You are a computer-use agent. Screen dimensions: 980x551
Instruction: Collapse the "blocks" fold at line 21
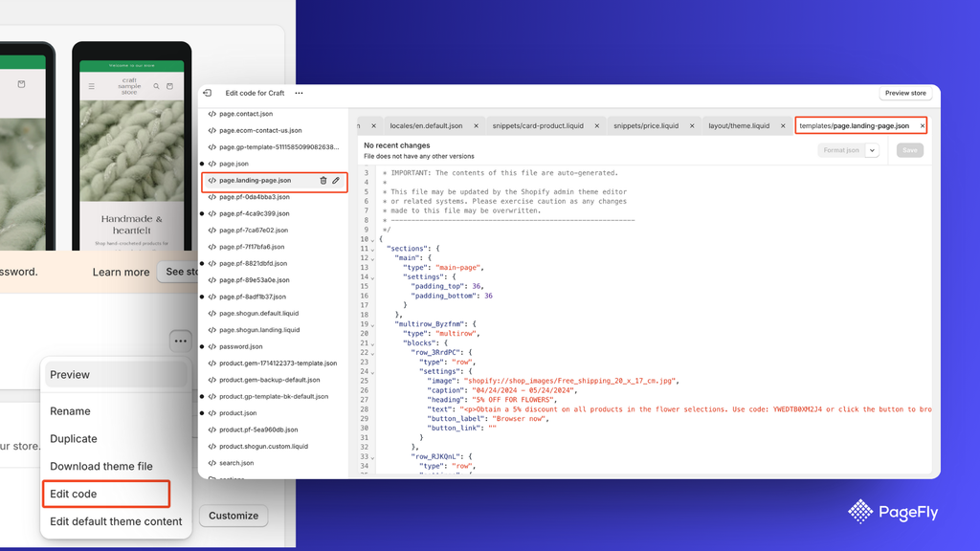[x=373, y=343]
